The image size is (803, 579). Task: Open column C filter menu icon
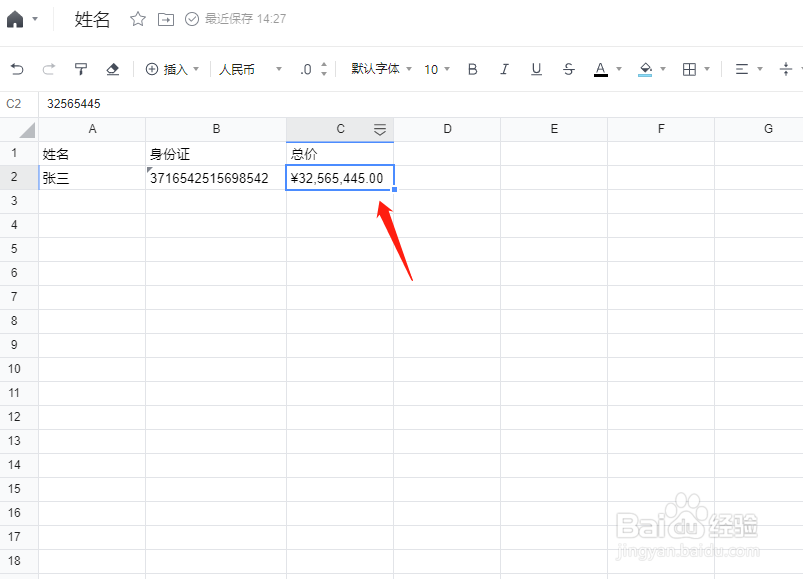coord(379,130)
